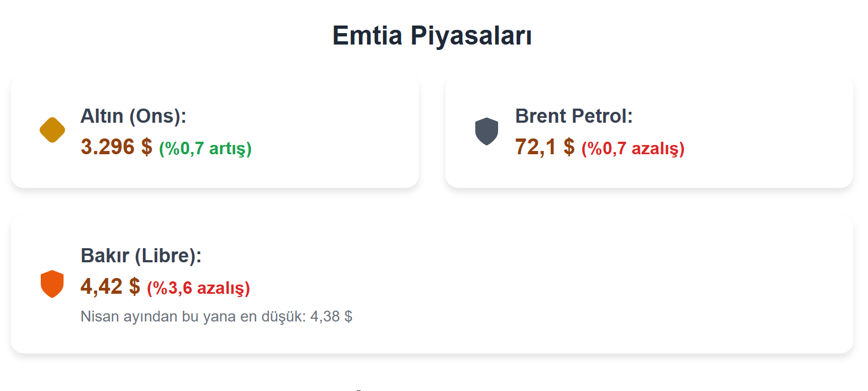Click the Altın (Ons) label
This screenshot has width=868, height=391.
pos(134,116)
